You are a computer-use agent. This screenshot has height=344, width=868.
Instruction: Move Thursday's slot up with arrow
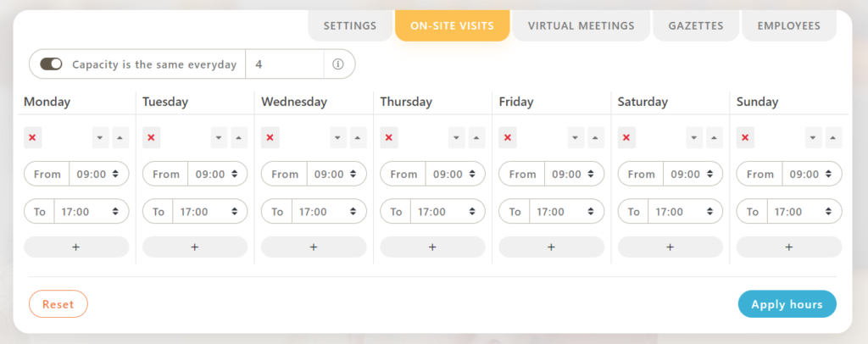(x=477, y=137)
